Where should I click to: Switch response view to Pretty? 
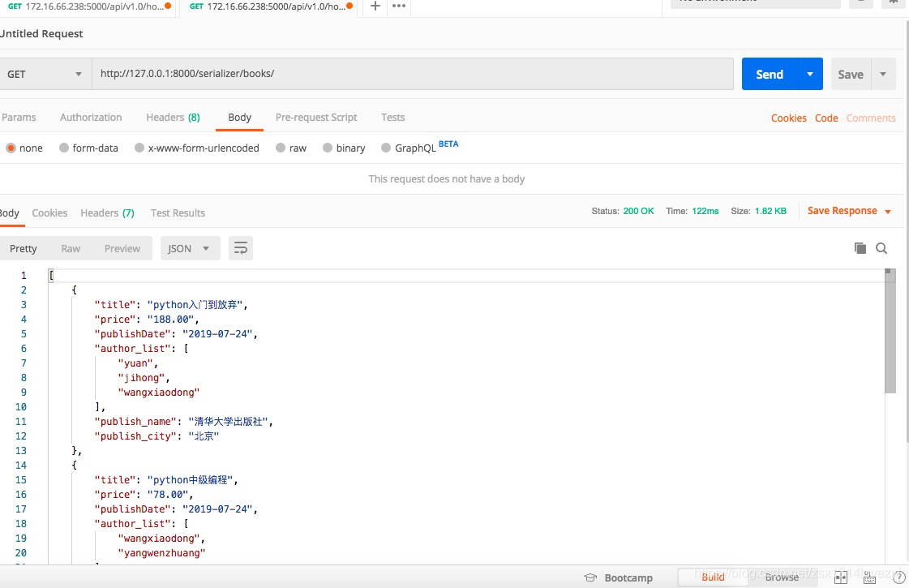(x=24, y=248)
